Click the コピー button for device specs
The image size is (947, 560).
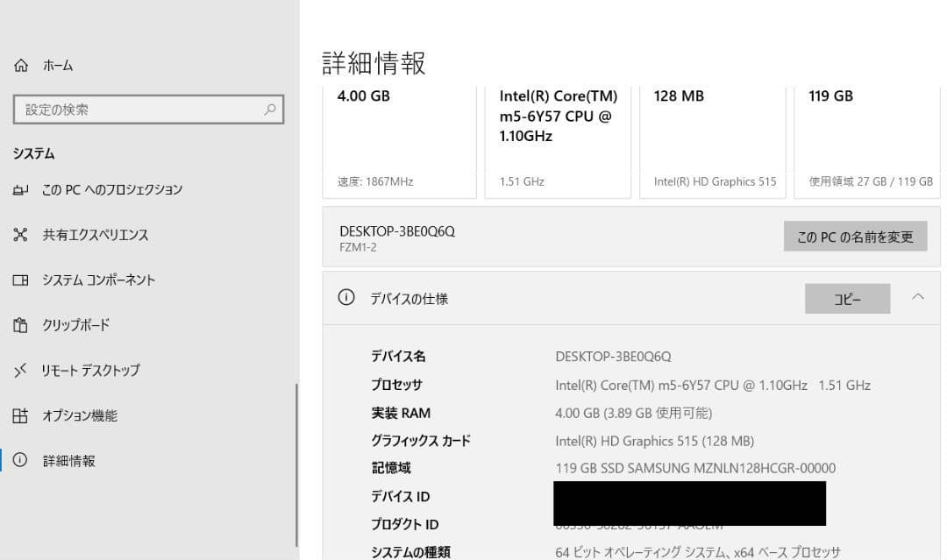(847, 299)
